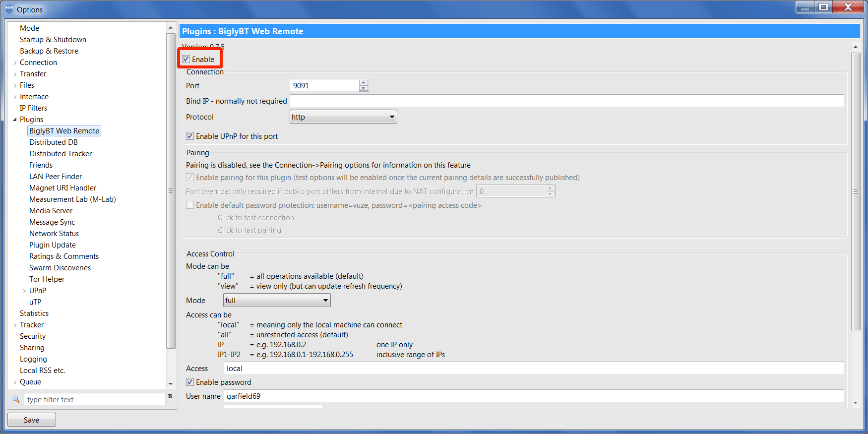Open Media Server plugin settings

[51, 211]
